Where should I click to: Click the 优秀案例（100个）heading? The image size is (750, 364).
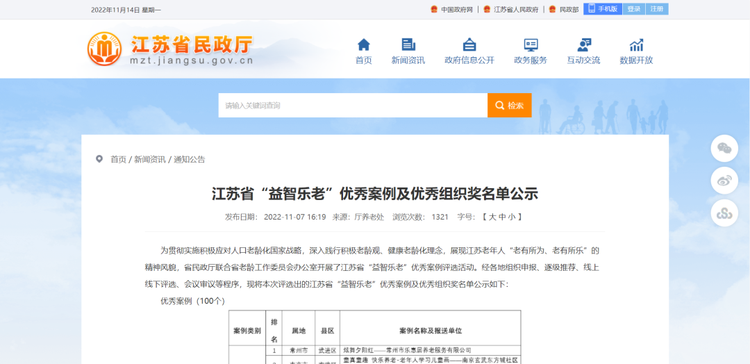pos(192,301)
